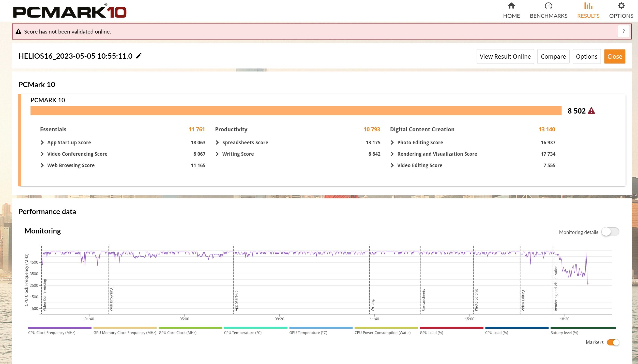Click the Home house icon
Image resolution: width=638 pixels, height=364 pixels.
pos(511,6)
